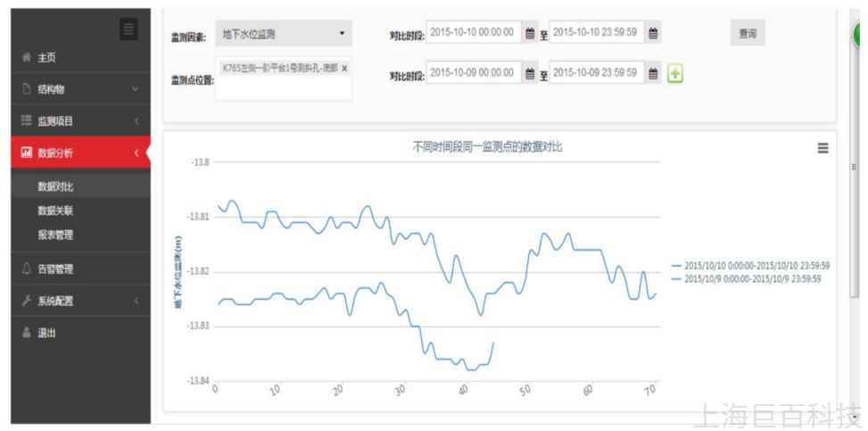Open the chart export hamburger menu
Viewport: 868px width, 431px height.
click(x=823, y=149)
